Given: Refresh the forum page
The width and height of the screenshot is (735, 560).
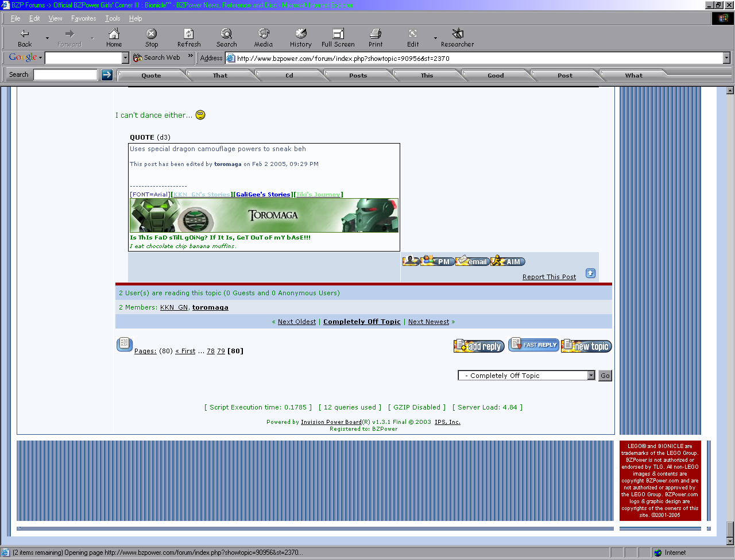Looking at the screenshot, I should (x=189, y=37).
